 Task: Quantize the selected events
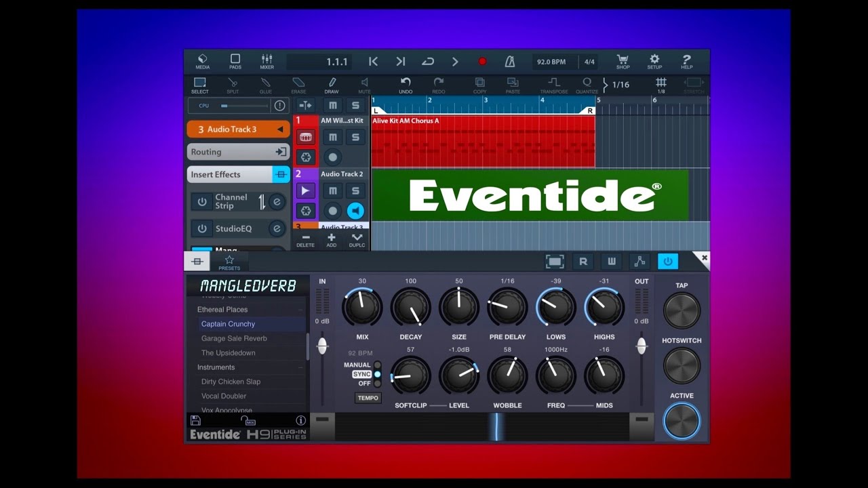pos(587,85)
